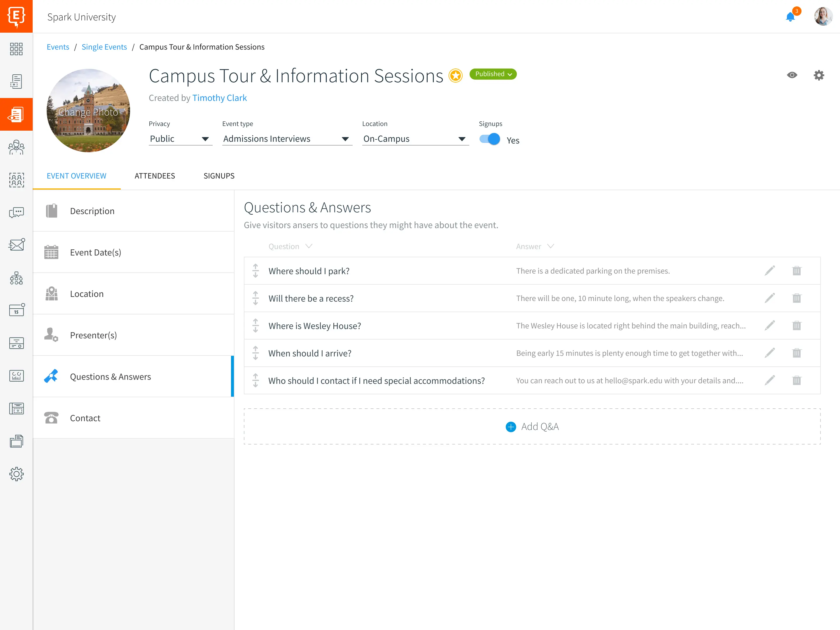Delete the 'Where is Wesley House?' row
This screenshot has height=630, width=840.
(x=797, y=325)
